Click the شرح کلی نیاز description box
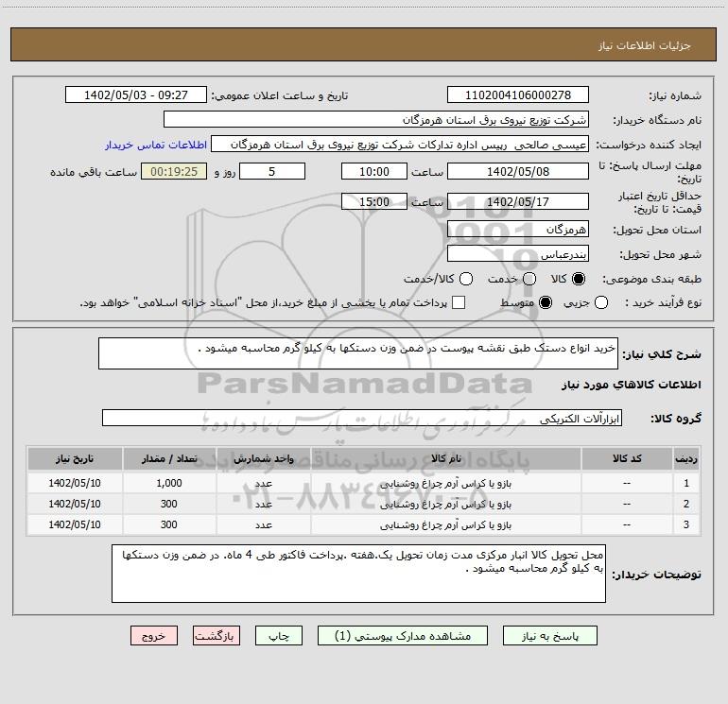The image size is (728, 704). pyautogui.click(x=358, y=353)
